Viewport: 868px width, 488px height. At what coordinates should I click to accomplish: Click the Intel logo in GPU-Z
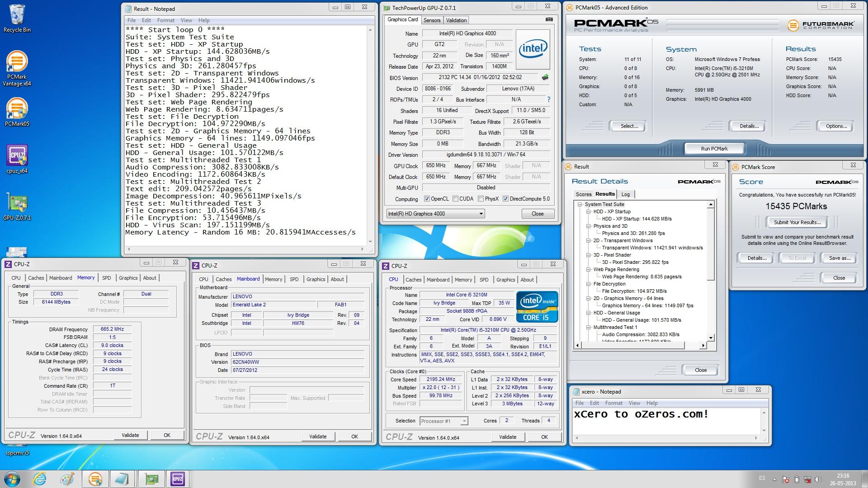(533, 49)
